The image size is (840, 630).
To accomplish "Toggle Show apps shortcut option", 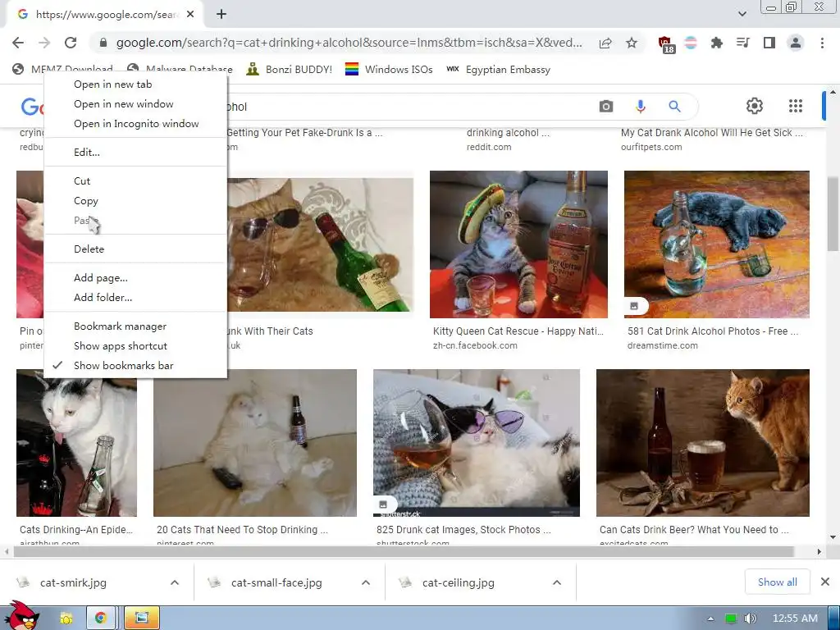I will coord(135,346).
